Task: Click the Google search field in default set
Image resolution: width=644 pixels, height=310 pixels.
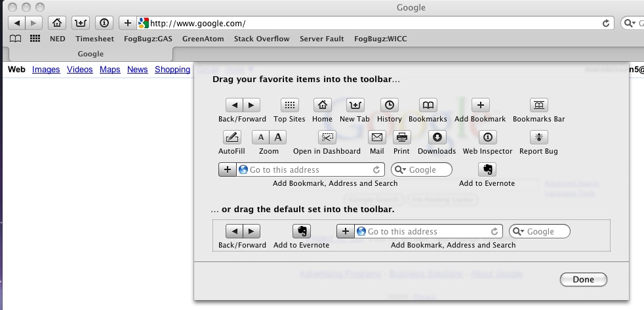Action: tap(540, 231)
